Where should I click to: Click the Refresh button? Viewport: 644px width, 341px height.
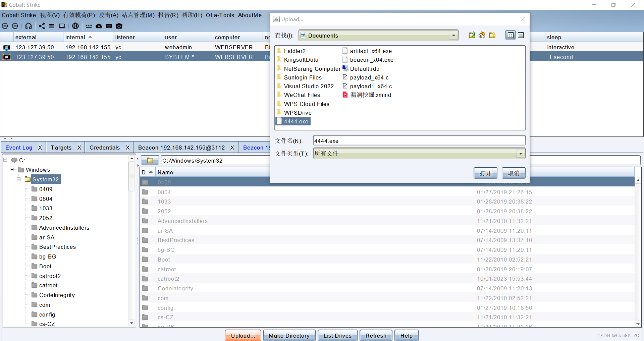[376, 336]
